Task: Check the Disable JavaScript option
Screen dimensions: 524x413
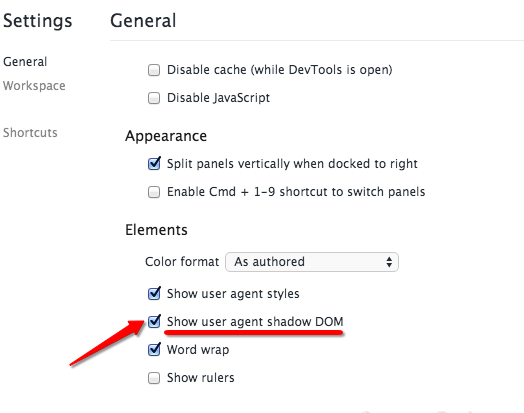Action: tap(154, 98)
